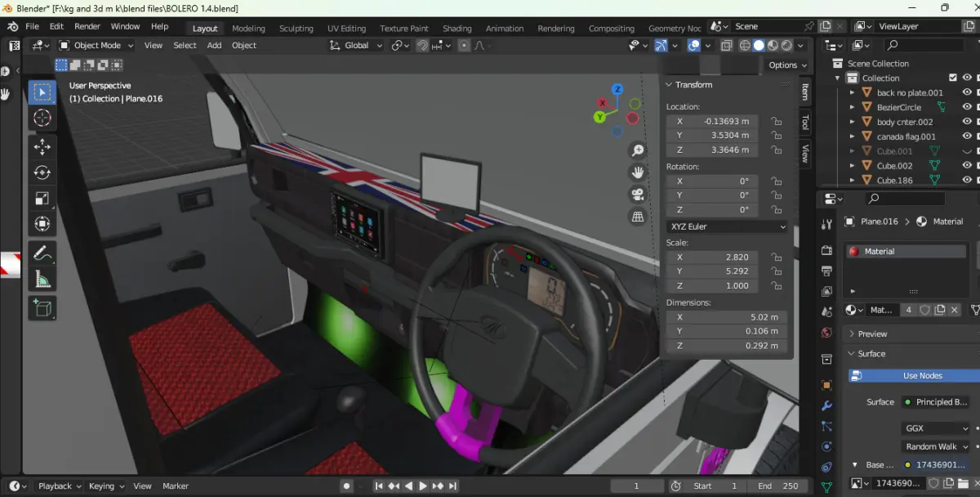Hide BezierCircle via eye icon

(967, 107)
